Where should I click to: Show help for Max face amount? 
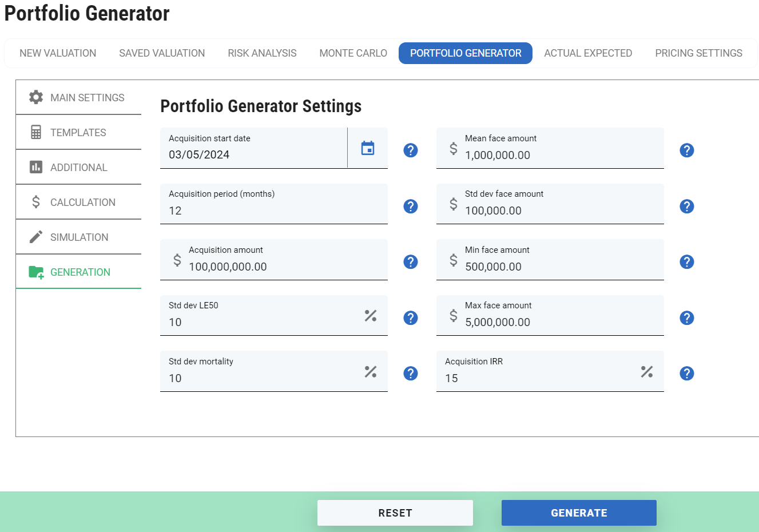pos(686,318)
